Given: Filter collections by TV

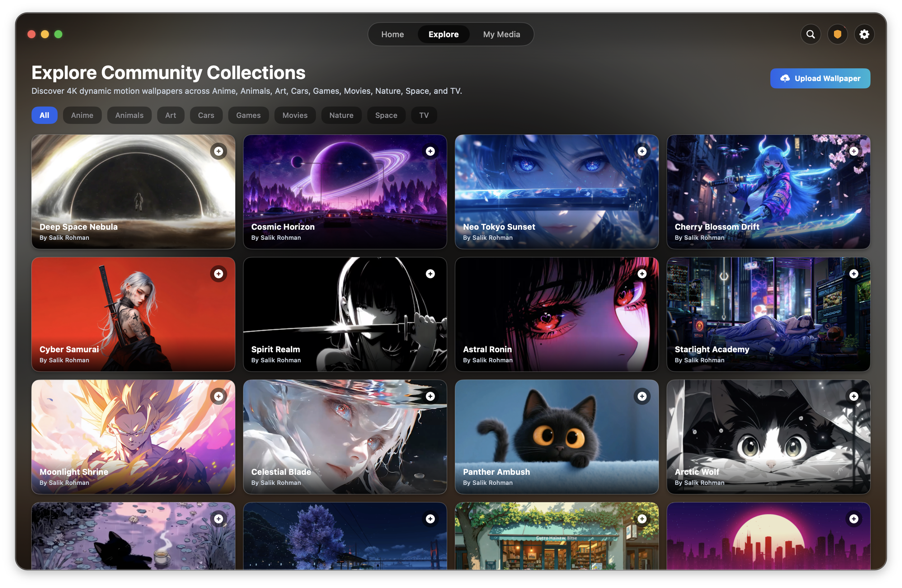Looking at the screenshot, I should [x=424, y=115].
